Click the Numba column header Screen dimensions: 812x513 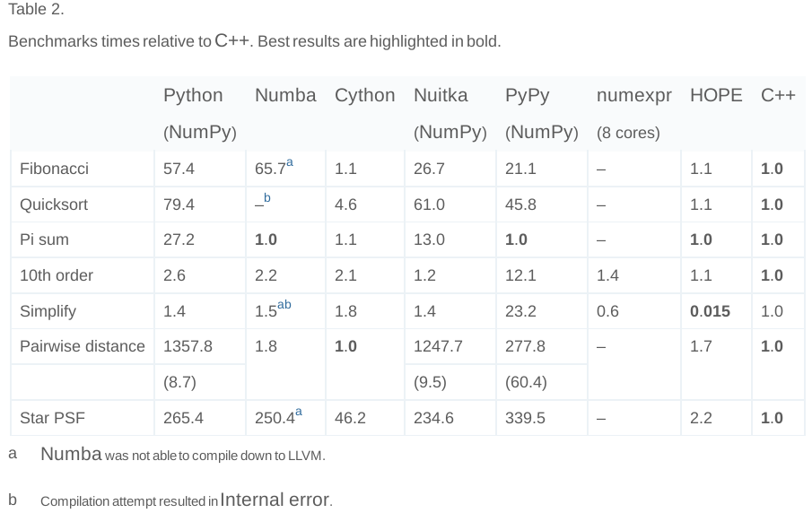(x=285, y=95)
